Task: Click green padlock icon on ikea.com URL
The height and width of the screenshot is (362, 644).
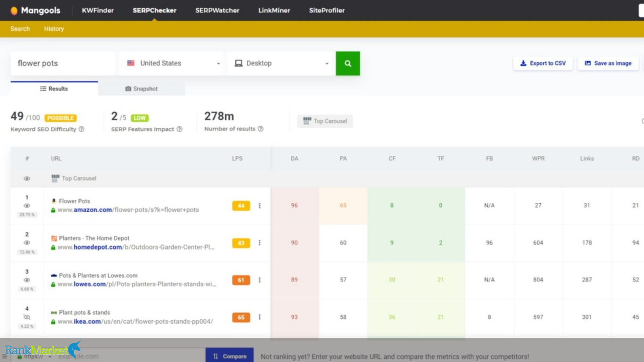Action: pos(53,322)
